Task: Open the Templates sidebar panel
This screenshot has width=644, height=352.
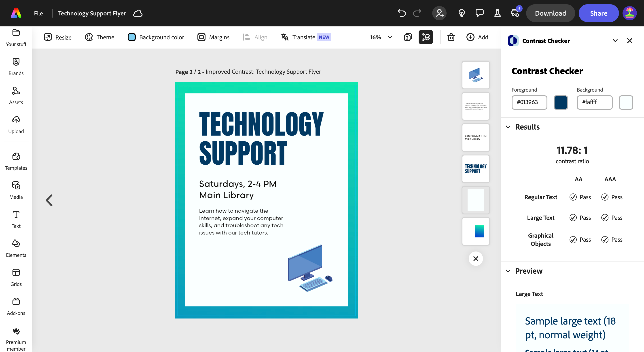Action: [16, 161]
